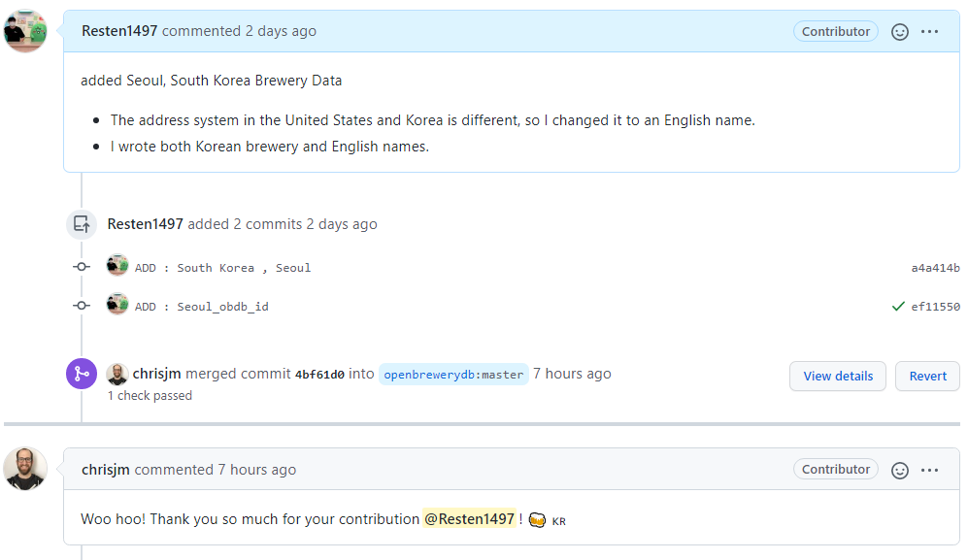Image resolution: width=968 pixels, height=560 pixels.
Task: Open options menu on Resten1497's comment
Action: pyautogui.click(x=930, y=32)
